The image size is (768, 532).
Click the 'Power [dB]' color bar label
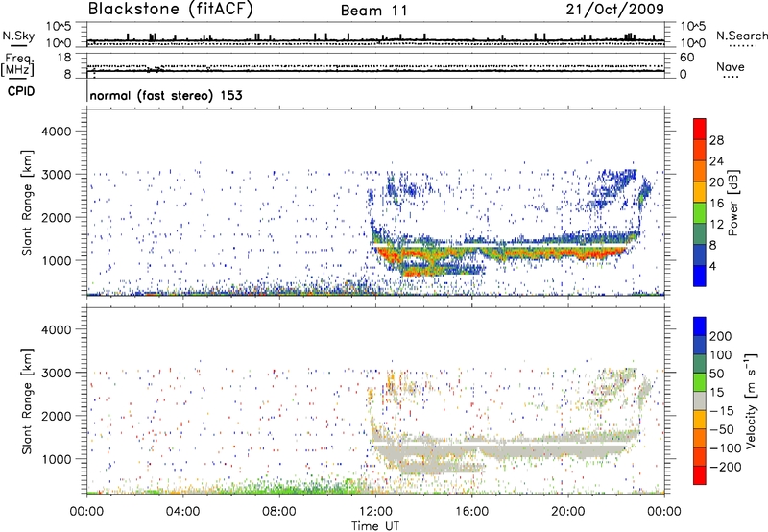732,203
